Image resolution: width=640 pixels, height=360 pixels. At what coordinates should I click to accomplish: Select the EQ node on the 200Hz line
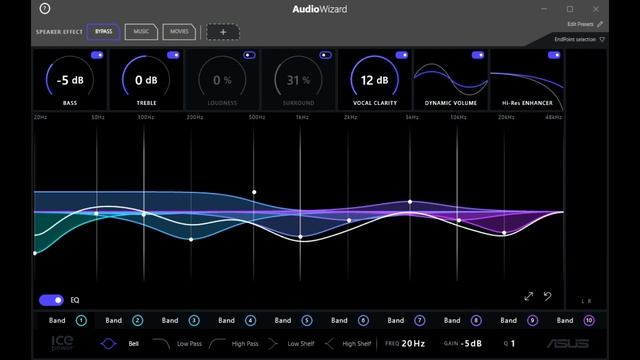[x=191, y=240]
